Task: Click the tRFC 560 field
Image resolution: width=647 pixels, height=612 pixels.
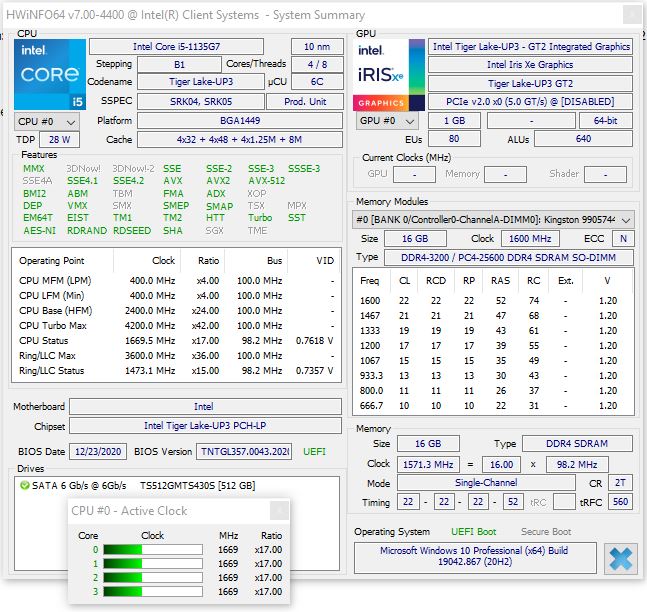Action: pyautogui.click(x=620, y=502)
